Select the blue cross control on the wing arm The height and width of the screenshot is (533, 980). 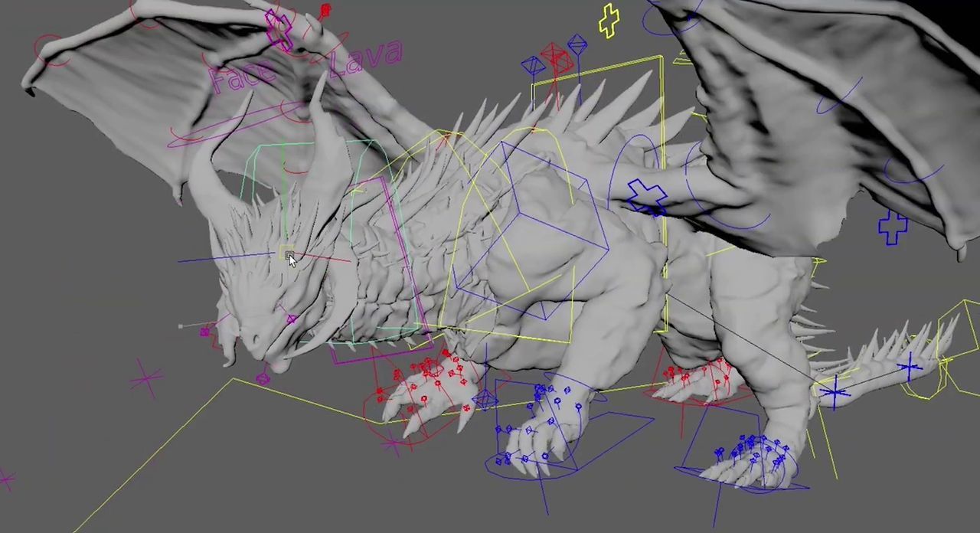647,198
